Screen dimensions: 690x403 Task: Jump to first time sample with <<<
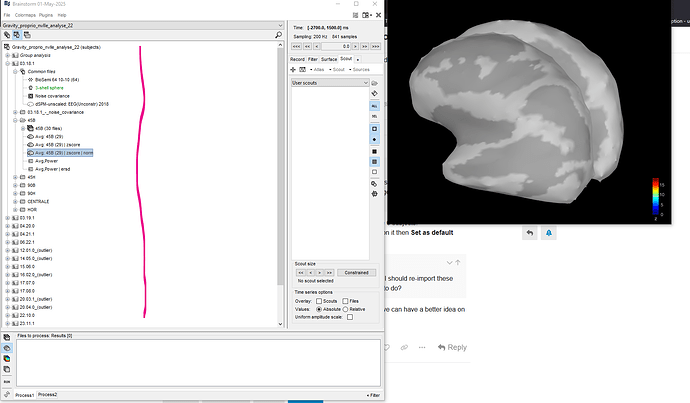pyautogui.click(x=297, y=46)
